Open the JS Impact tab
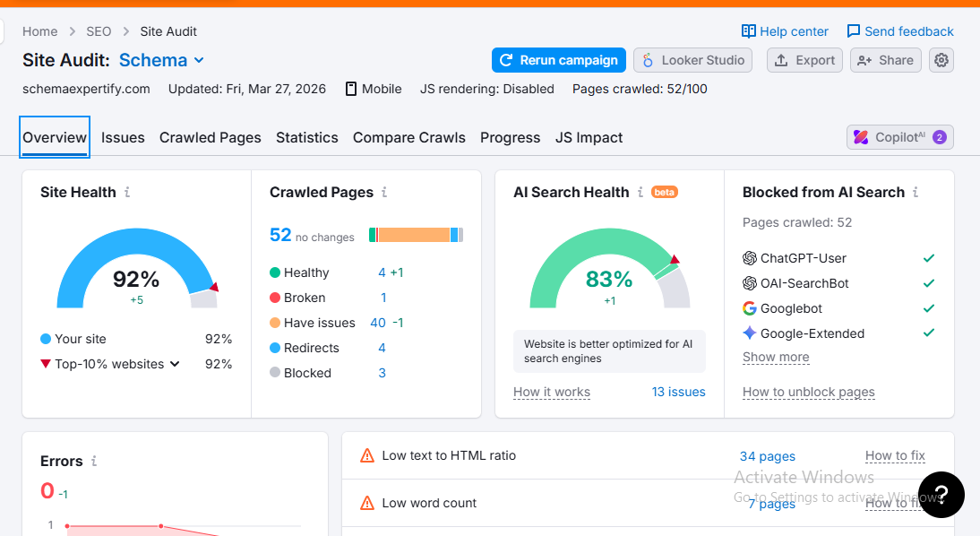 [589, 138]
